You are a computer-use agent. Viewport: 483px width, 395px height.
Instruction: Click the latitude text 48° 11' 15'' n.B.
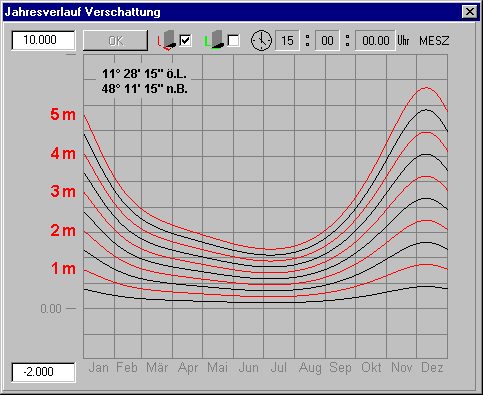[144, 89]
